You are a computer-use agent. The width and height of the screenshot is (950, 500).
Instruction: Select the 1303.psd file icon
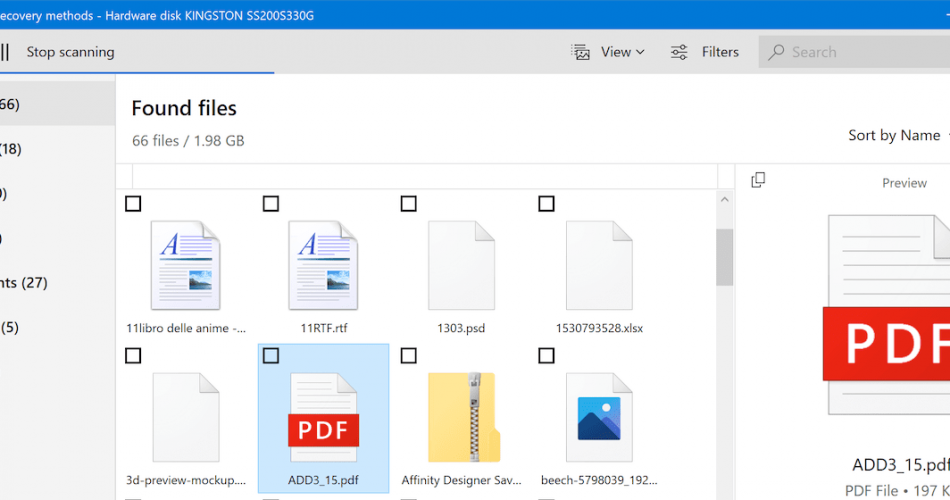pos(461,265)
